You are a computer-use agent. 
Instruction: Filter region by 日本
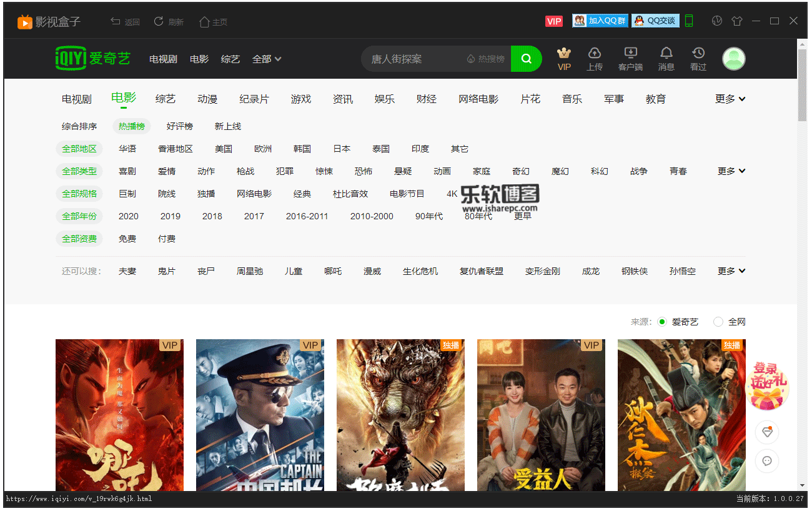pos(342,149)
